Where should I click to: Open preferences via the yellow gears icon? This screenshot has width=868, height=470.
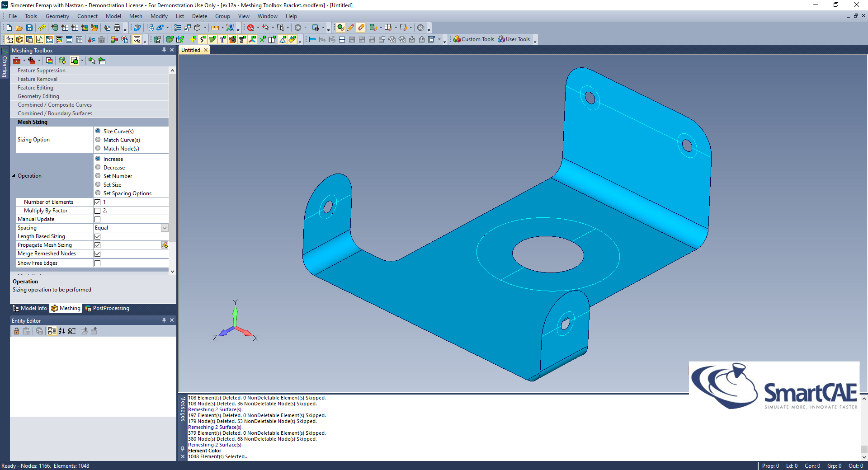click(42, 28)
